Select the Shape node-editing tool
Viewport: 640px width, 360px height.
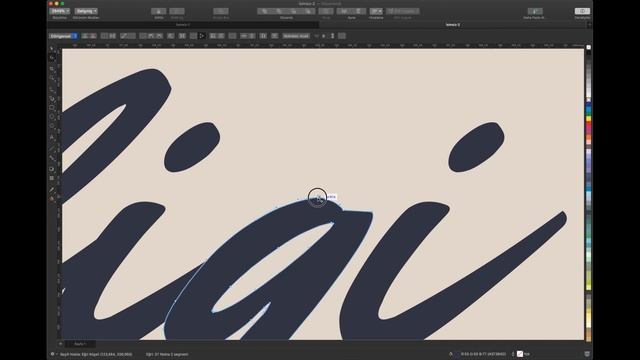(52, 58)
